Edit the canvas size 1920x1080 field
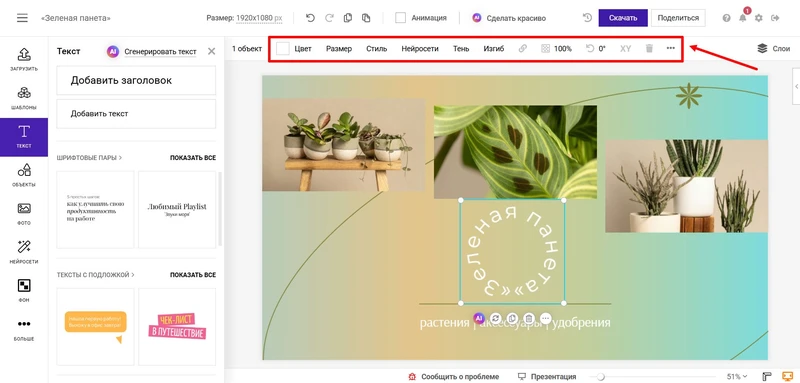 (259, 18)
